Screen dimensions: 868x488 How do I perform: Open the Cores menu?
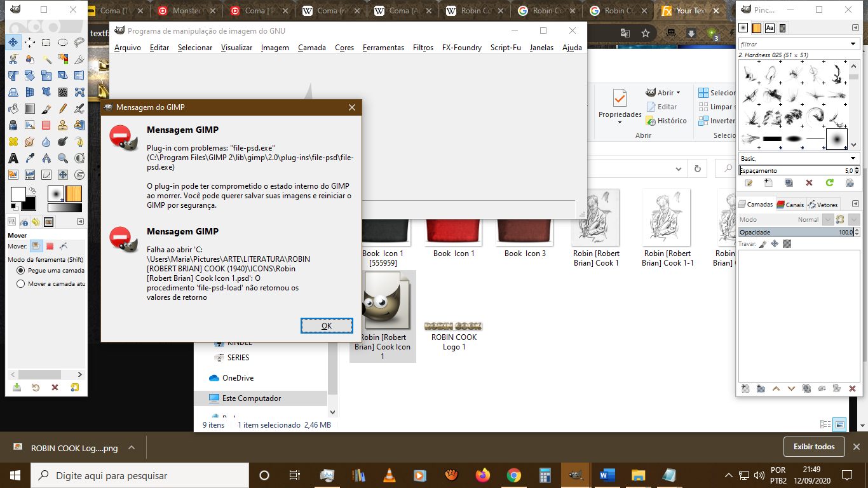tap(344, 48)
